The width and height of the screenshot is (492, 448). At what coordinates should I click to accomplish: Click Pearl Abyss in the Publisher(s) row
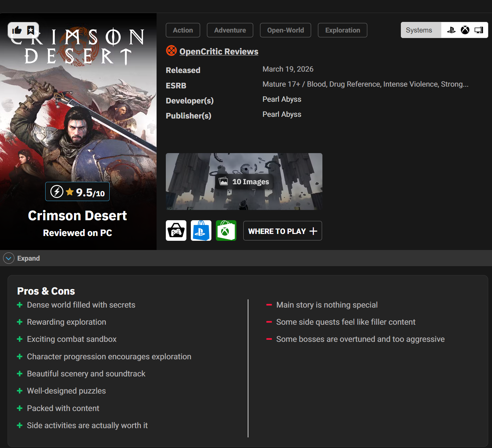click(282, 114)
